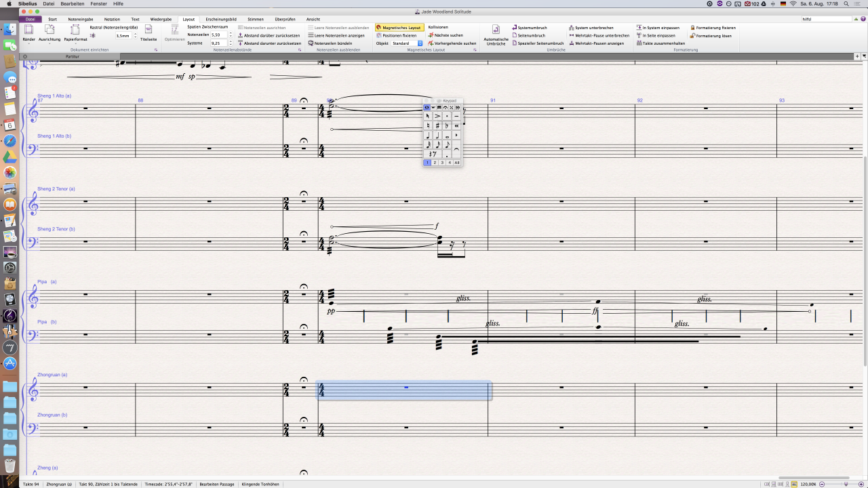Expand Dokument einrichten dialog launcher
Image resolution: width=868 pixels, height=488 pixels.
(155, 49)
